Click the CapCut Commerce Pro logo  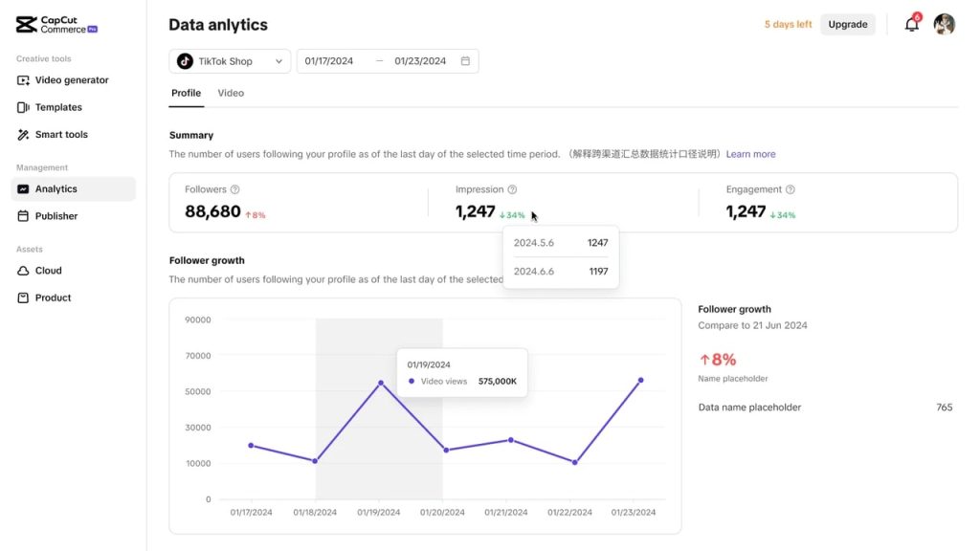(56, 25)
